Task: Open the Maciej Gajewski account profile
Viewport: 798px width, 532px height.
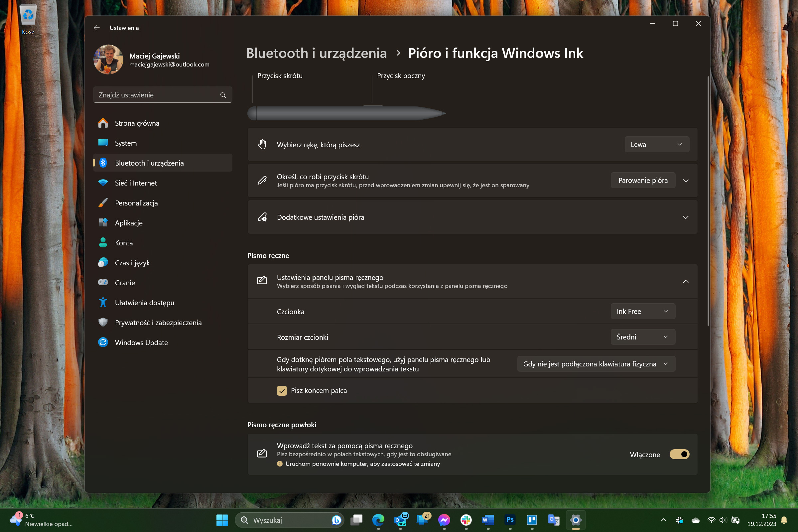Action: click(152, 60)
